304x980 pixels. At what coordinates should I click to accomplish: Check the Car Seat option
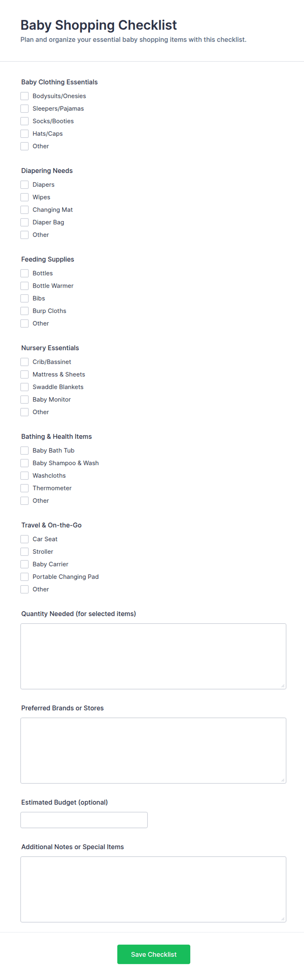pyautogui.click(x=25, y=539)
